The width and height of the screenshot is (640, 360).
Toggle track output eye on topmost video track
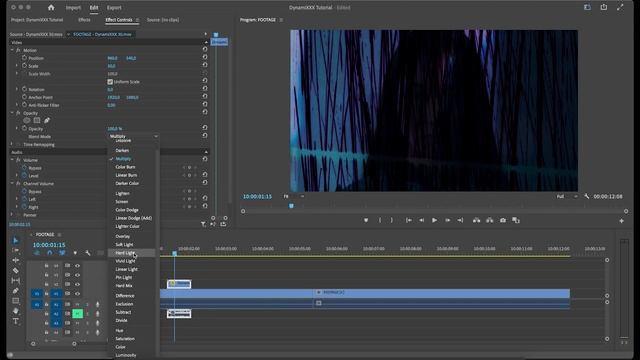tap(77, 266)
